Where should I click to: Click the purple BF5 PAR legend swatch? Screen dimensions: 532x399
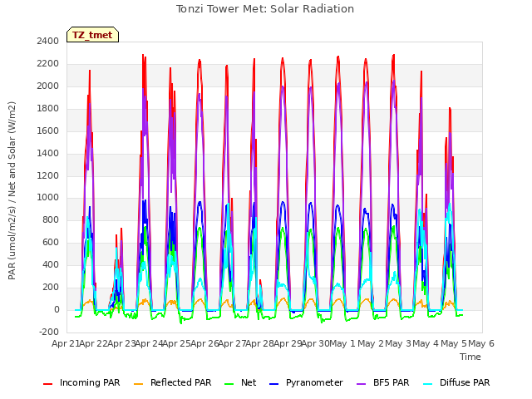(362, 384)
